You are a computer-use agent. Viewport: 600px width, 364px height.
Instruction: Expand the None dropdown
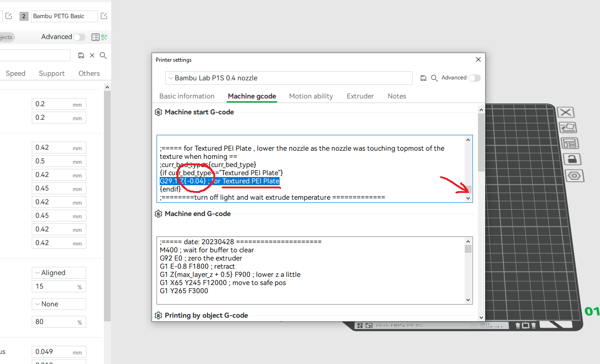pyautogui.click(x=59, y=304)
